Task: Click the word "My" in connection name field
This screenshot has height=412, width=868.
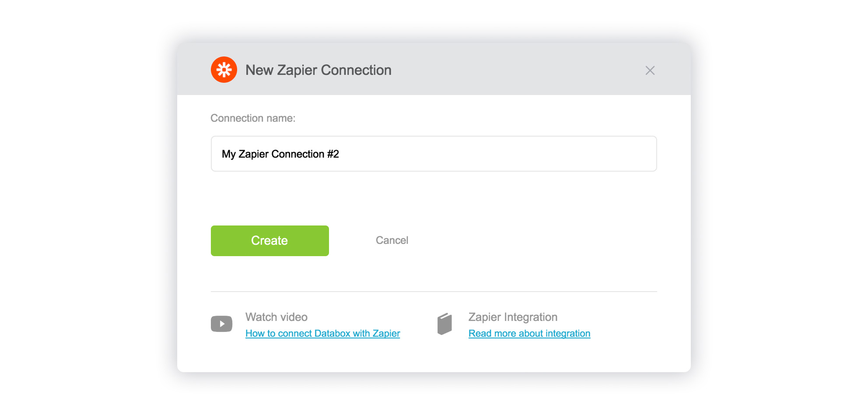Action: coord(228,154)
